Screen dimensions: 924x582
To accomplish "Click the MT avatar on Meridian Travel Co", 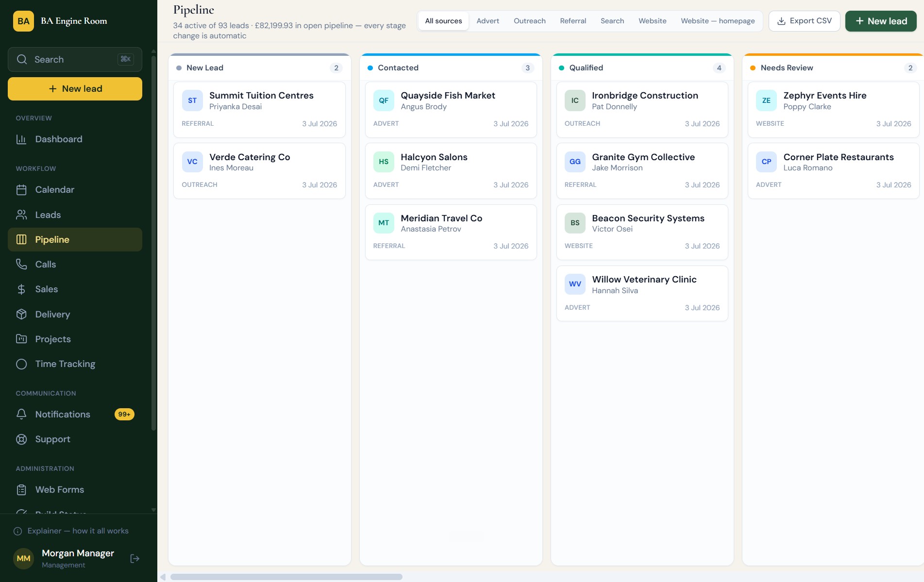I will pos(384,223).
